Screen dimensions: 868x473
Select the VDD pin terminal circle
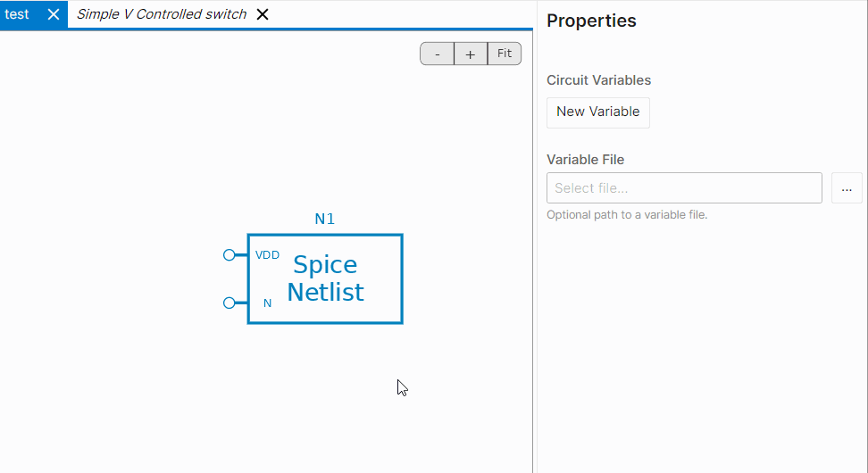click(230, 255)
